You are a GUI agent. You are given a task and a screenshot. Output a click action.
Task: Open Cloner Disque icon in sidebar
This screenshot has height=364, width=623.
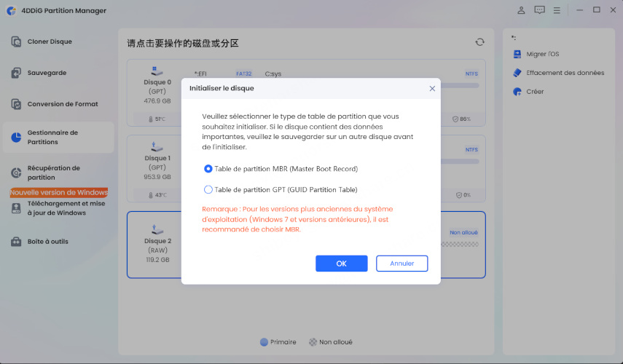pos(16,41)
